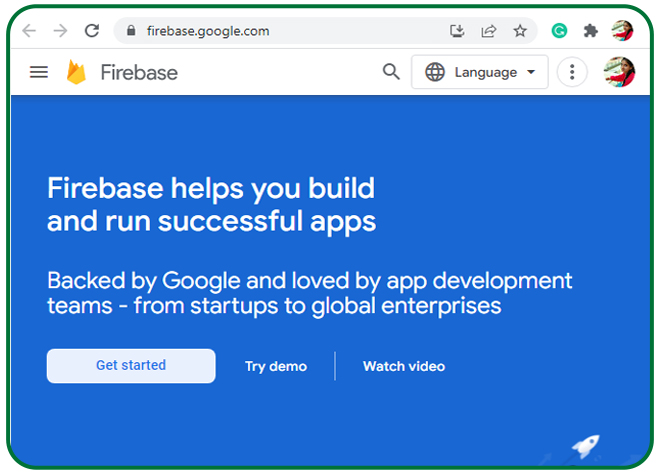Open the Chrome profile avatar in toolbar

622,31
